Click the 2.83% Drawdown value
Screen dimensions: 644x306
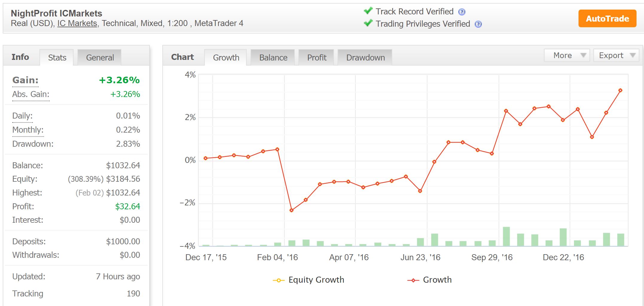128,144
